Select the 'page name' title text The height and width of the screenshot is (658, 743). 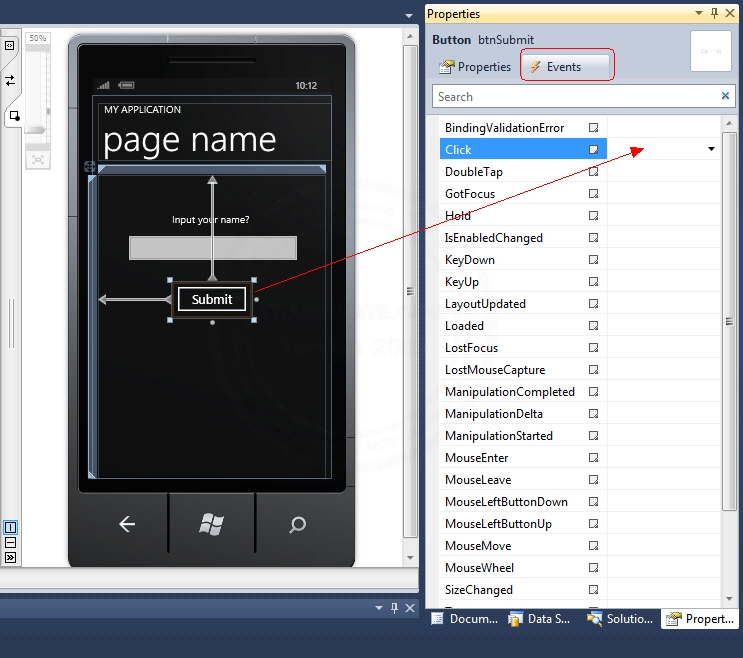190,140
